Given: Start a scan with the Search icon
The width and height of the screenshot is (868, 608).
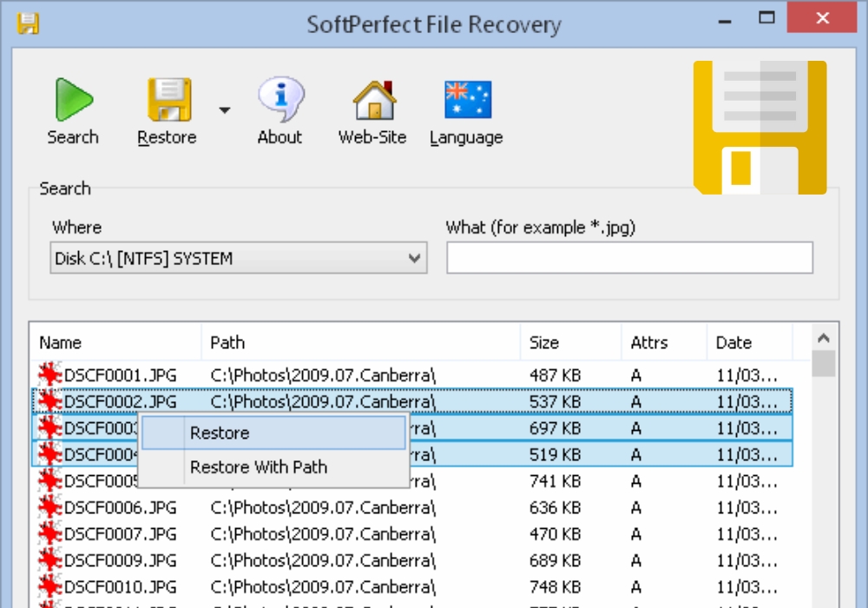Looking at the screenshot, I should pos(74,100).
